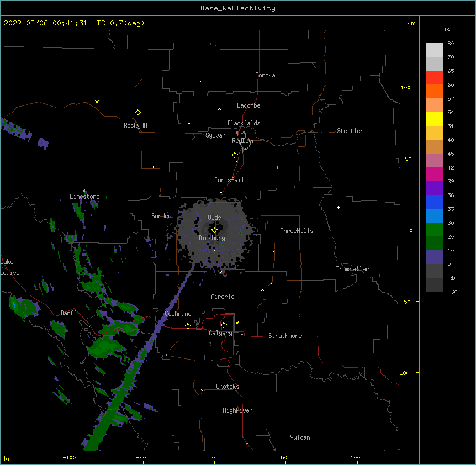This screenshot has height=465, width=476.
Task: Select the yellow 54 dBZ color swatch
Action: 434,119
